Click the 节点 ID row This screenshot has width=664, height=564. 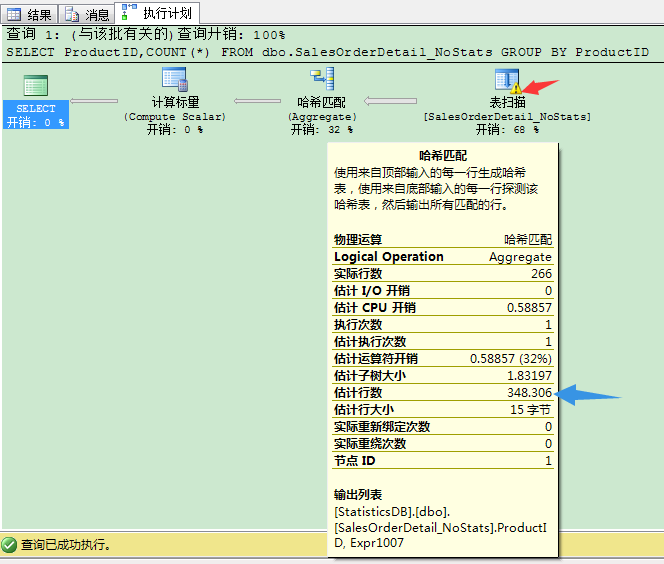[443, 460]
